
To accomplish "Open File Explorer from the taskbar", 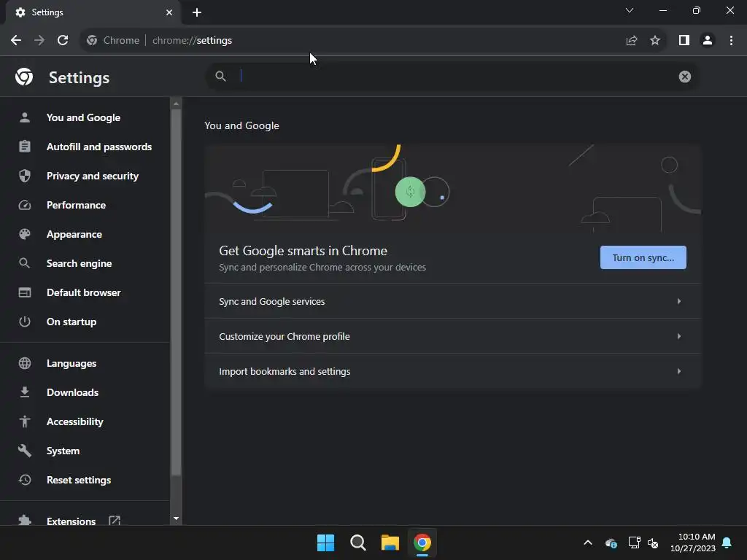I will (x=390, y=542).
